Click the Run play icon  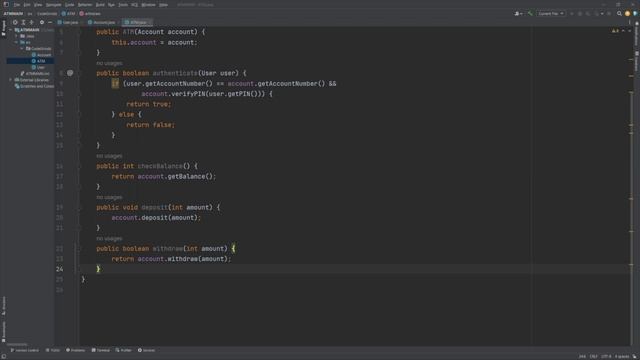coord(572,13)
